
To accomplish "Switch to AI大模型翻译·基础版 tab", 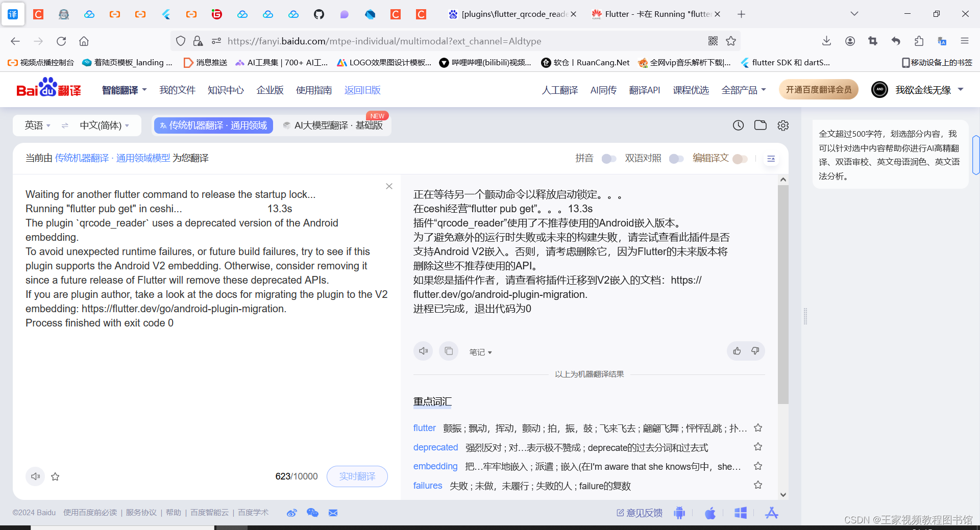I will point(334,125).
